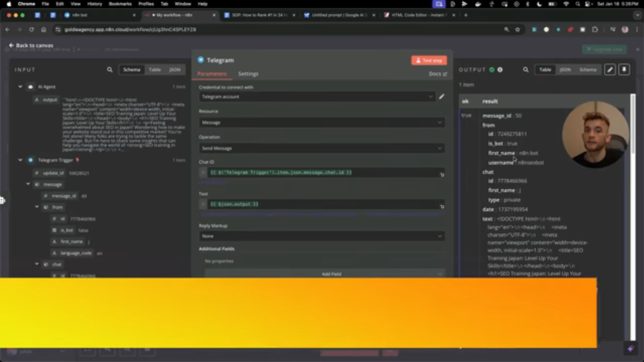Screen dimensions: 644x362
Task: Switch OUTPUT view to Table
Action: (545, 70)
